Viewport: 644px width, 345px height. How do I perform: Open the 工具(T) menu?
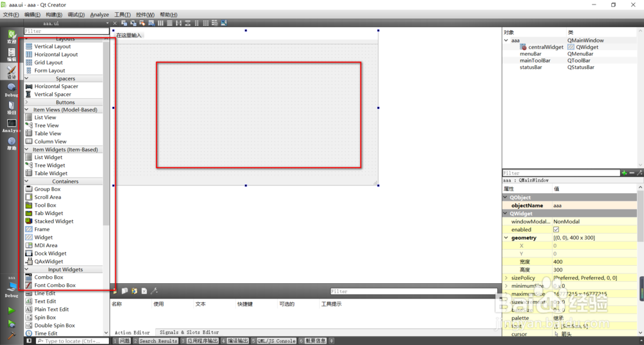tap(122, 14)
